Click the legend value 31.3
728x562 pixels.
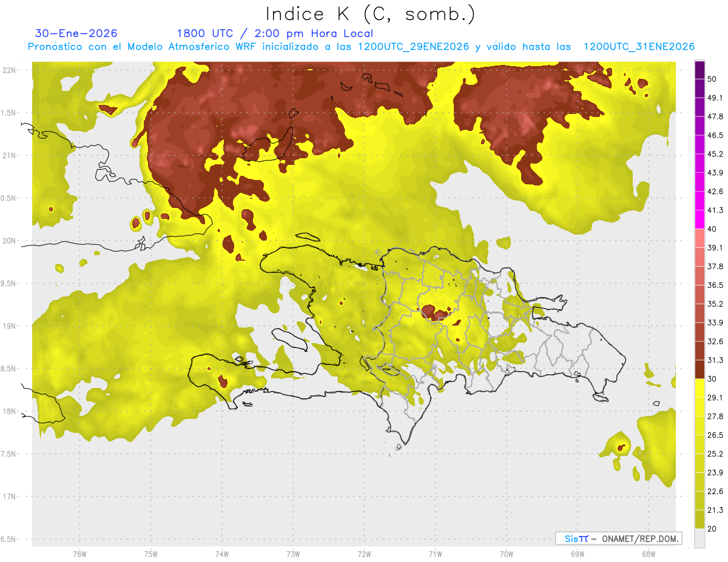coord(715,360)
